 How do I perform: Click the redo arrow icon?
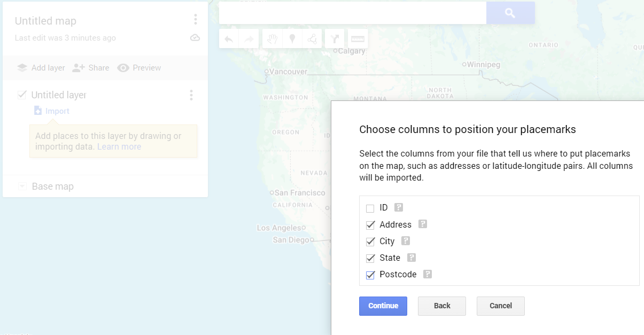(x=249, y=39)
